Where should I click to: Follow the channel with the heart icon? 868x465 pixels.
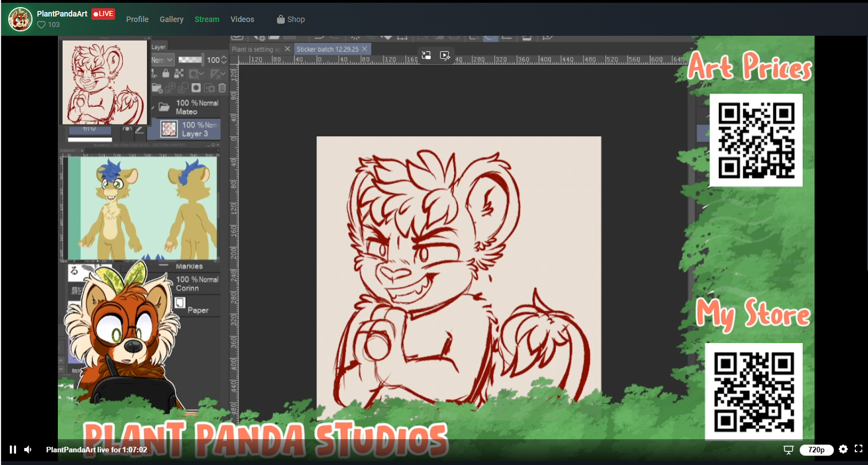point(41,25)
